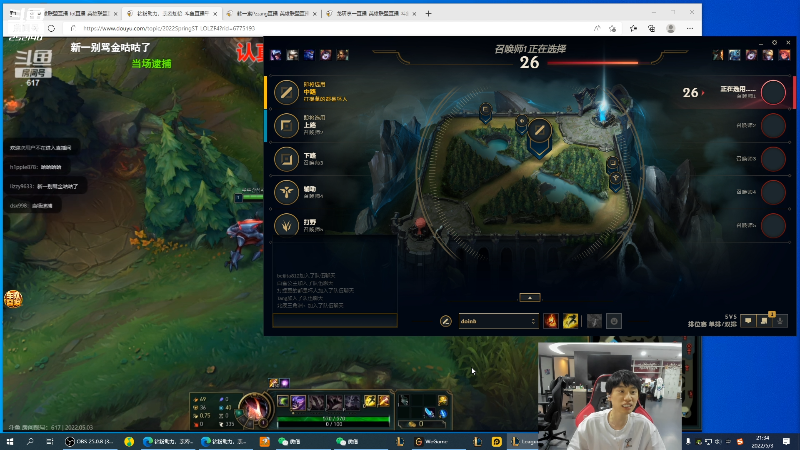The image size is (800, 450).
Task: Click first banned champion on left team
Action: (x=276, y=55)
